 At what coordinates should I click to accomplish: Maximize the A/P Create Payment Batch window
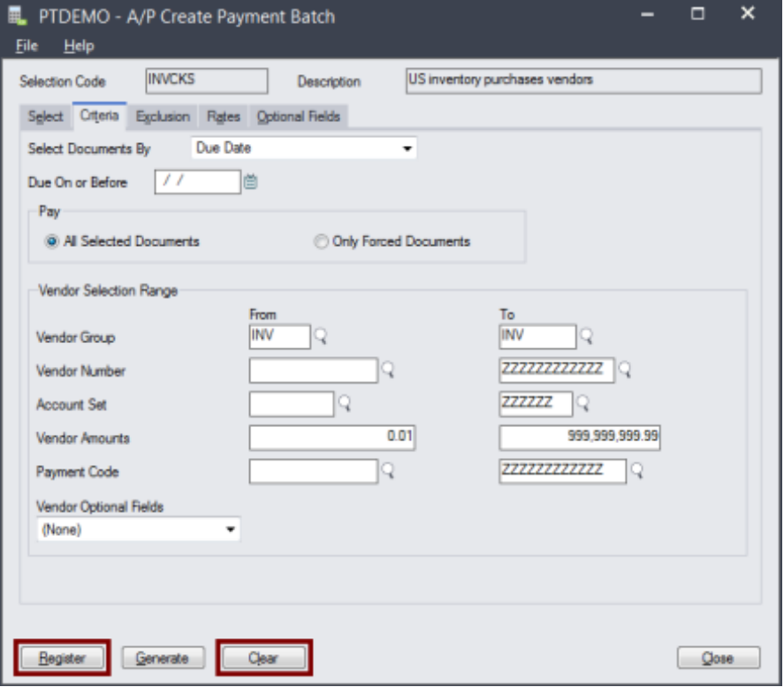[x=697, y=14]
